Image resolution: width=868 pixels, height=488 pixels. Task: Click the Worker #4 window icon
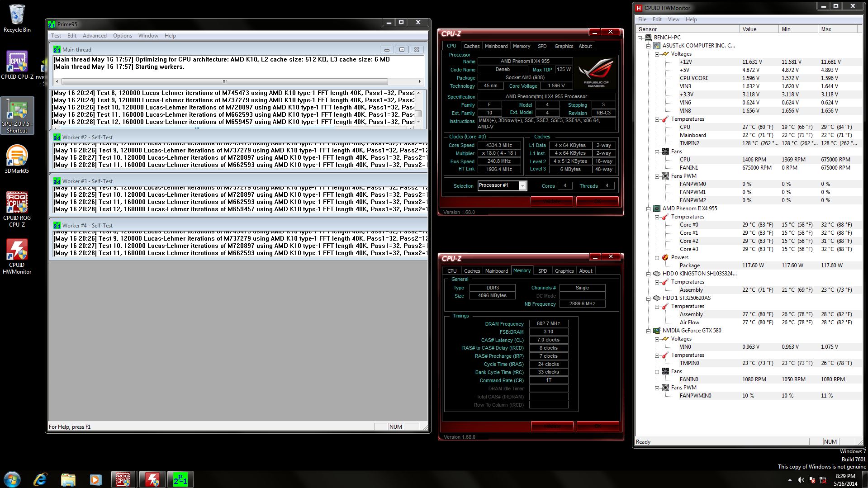click(57, 225)
